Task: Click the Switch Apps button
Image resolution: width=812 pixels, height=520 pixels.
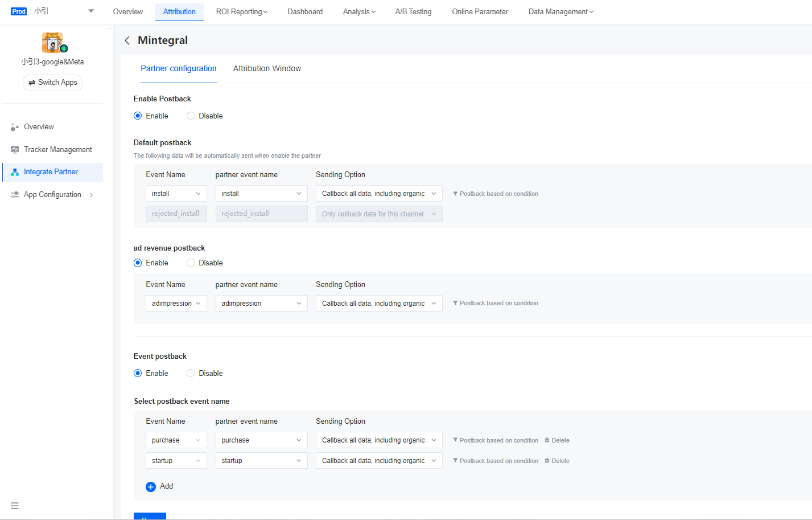Action: (52, 83)
